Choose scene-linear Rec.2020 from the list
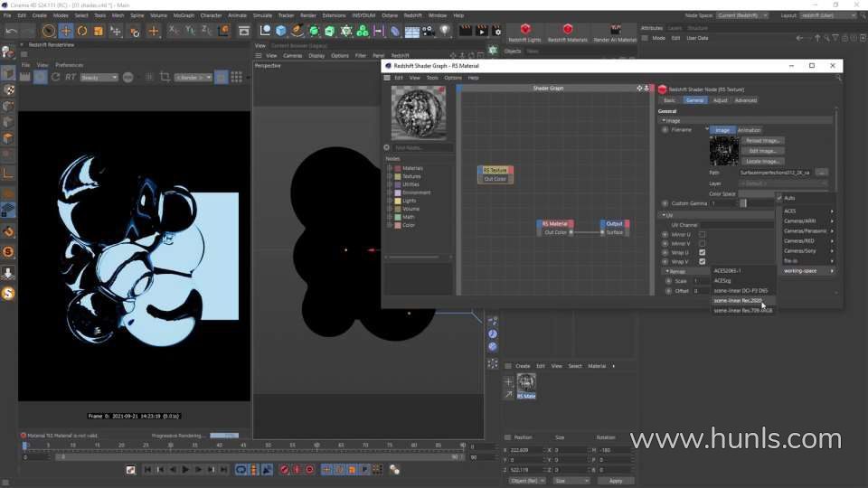Viewport: 868px width, 488px height. click(738, 300)
